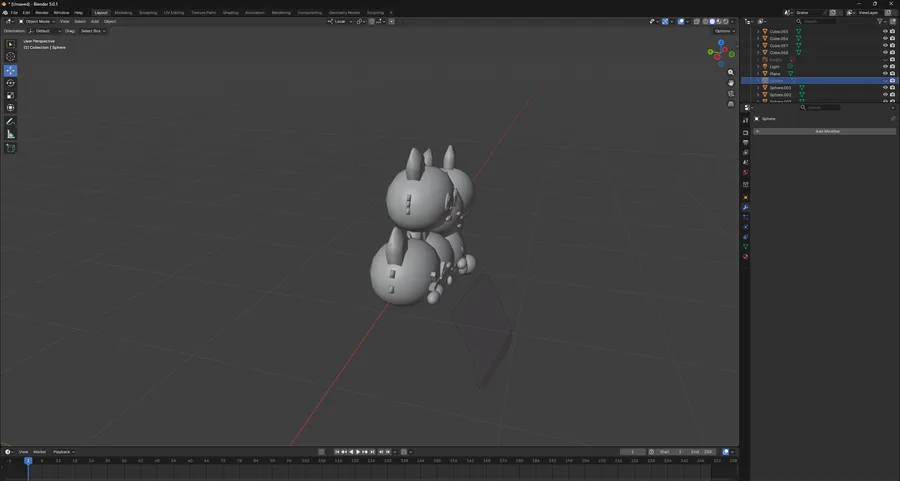Click the viewport zoom magnifier icon
This screenshot has width=900, height=481.
731,72
